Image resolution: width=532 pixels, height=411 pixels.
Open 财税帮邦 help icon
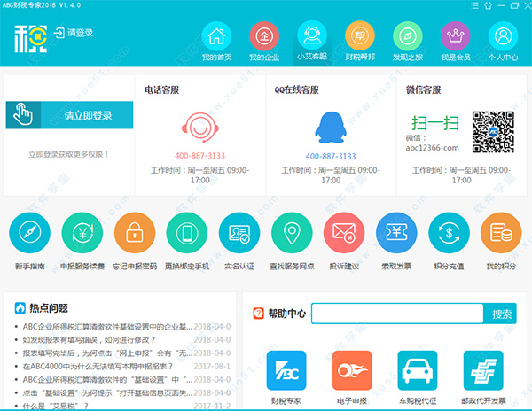pos(360,36)
